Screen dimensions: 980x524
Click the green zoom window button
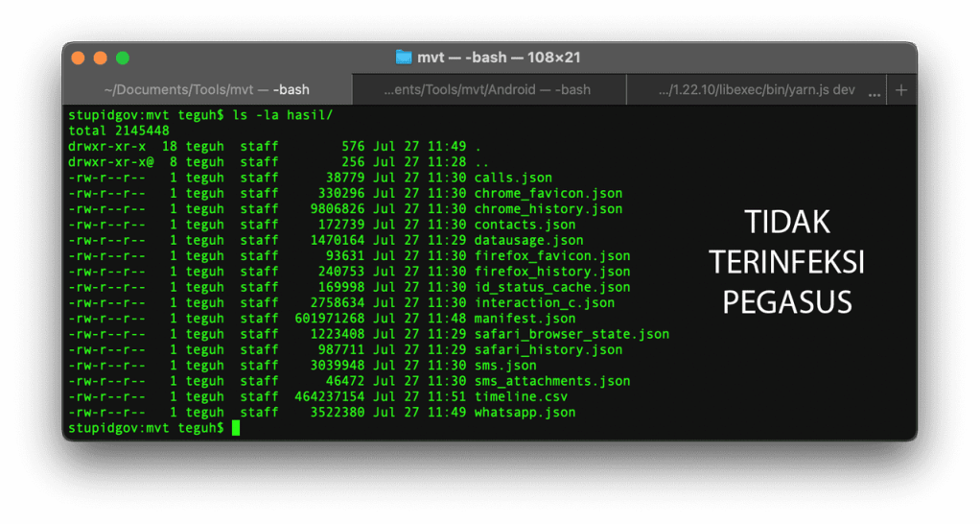tap(123, 59)
